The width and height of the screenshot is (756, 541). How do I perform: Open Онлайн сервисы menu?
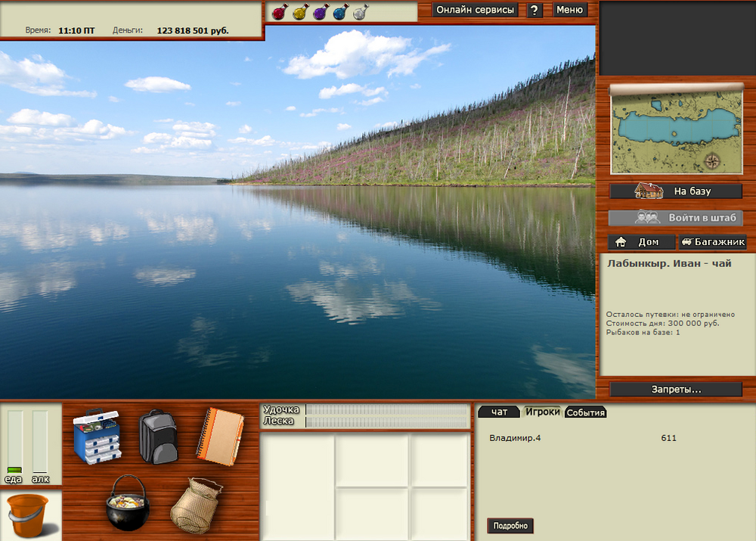[x=476, y=10]
